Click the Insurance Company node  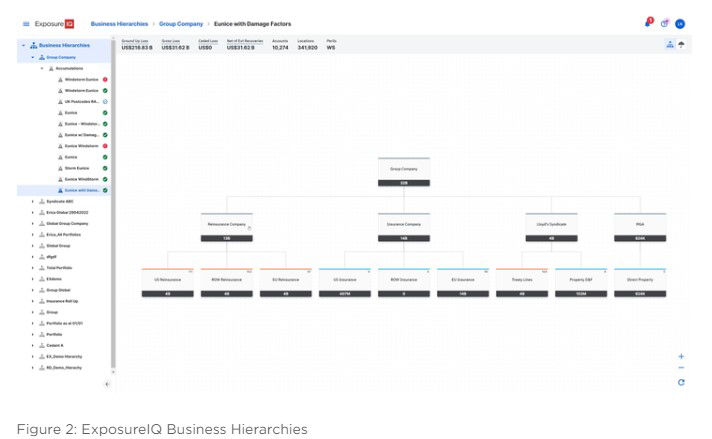(x=404, y=227)
